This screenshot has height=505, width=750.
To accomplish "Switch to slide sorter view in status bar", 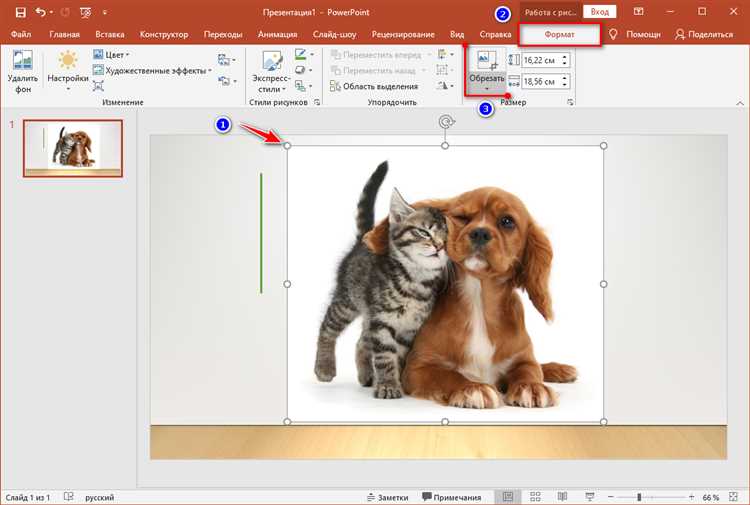I will click(535, 497).
